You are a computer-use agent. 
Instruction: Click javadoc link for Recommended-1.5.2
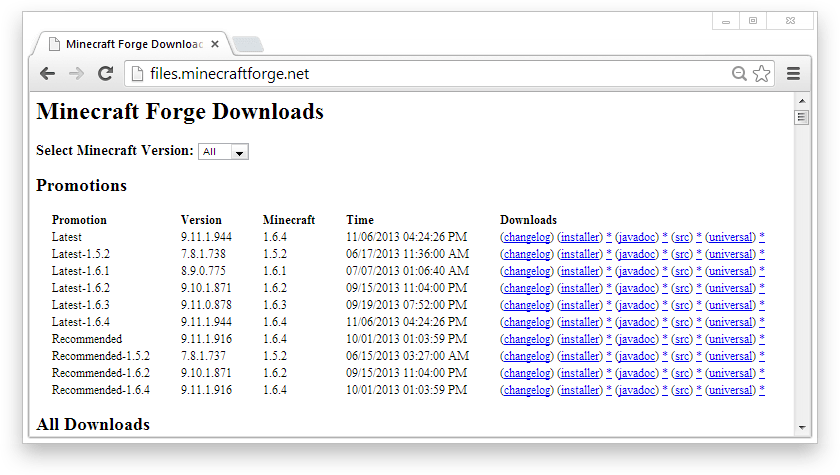click(637, 356)
